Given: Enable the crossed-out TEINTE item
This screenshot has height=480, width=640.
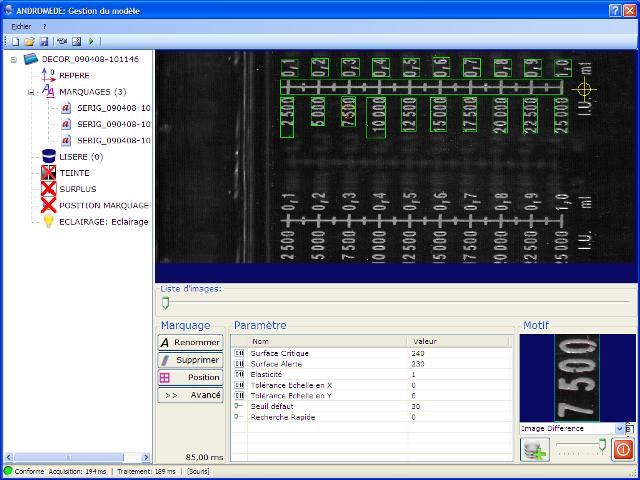Looking at the screenshot, I should pyautogui.click(x=74, y=172).
